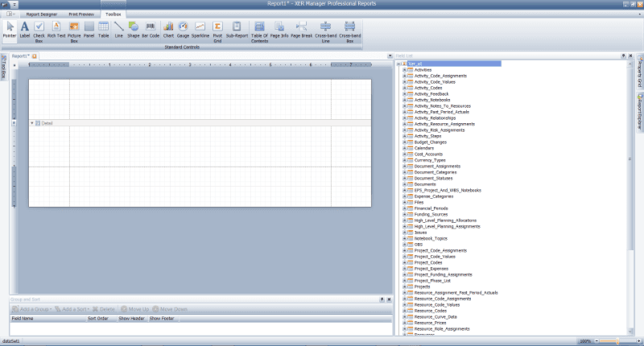Expand the Calendars node
The image size is (644, 346).
(404, 148)
